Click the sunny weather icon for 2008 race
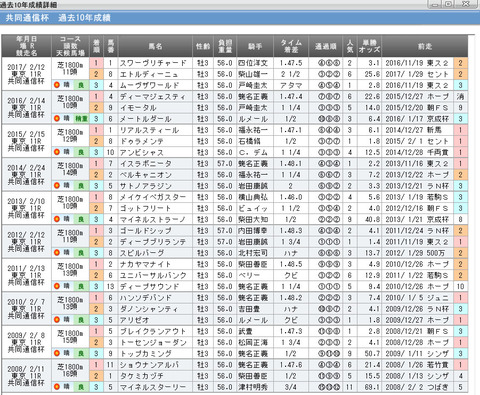This screenshot has height=395, width=480. (57, 387)
